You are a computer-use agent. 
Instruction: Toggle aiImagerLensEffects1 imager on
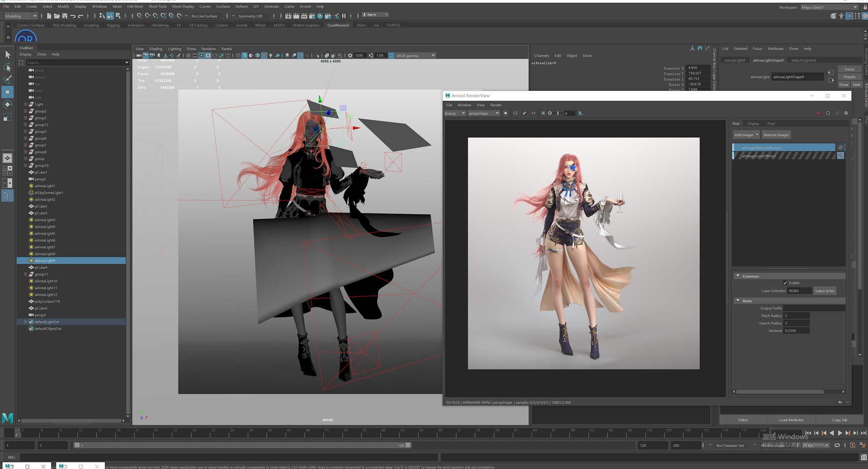click(x=840, y=156)
